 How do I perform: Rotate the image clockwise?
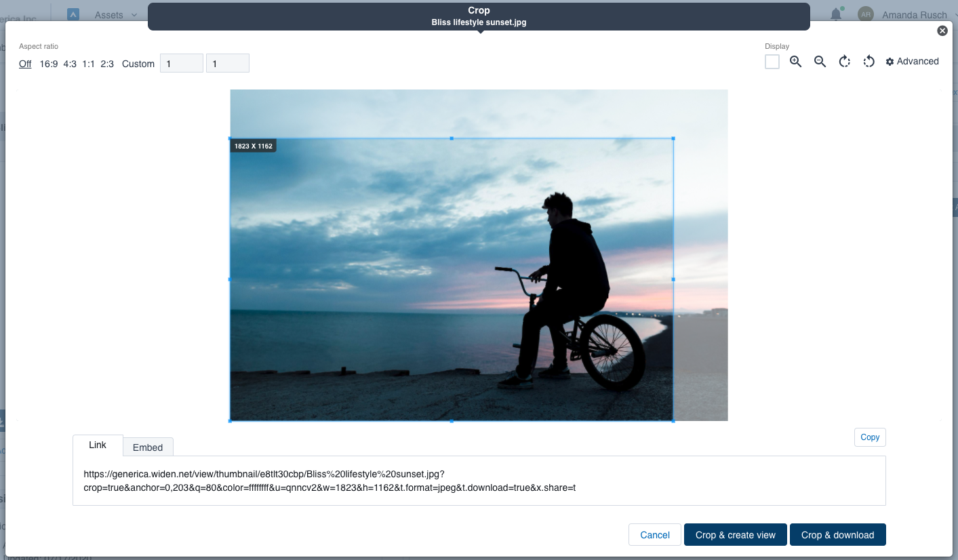tap(843, 61)
